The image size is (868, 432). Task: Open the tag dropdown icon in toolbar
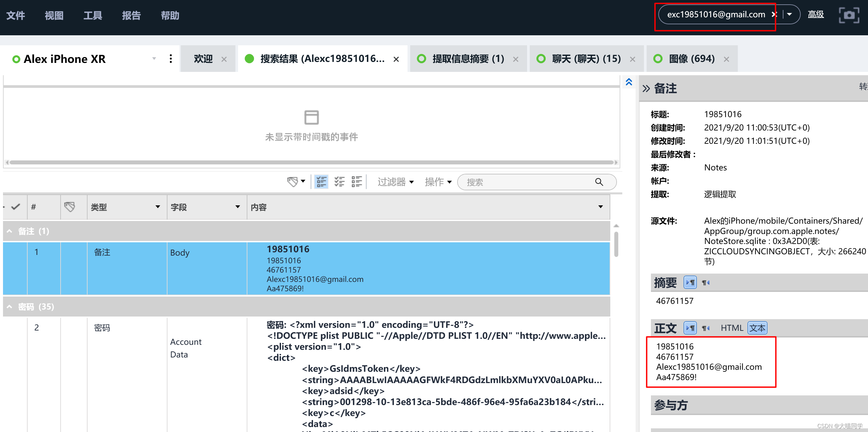pyautogui.click(x=296, y=181)
